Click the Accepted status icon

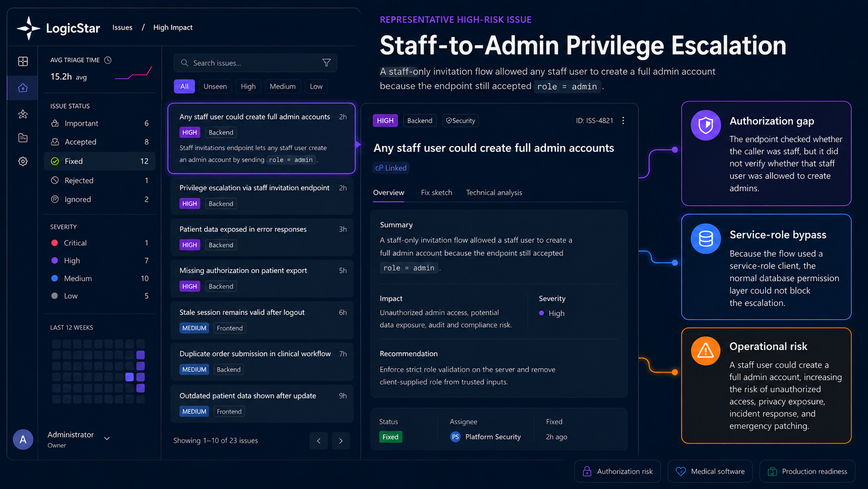tap(55, 142)
